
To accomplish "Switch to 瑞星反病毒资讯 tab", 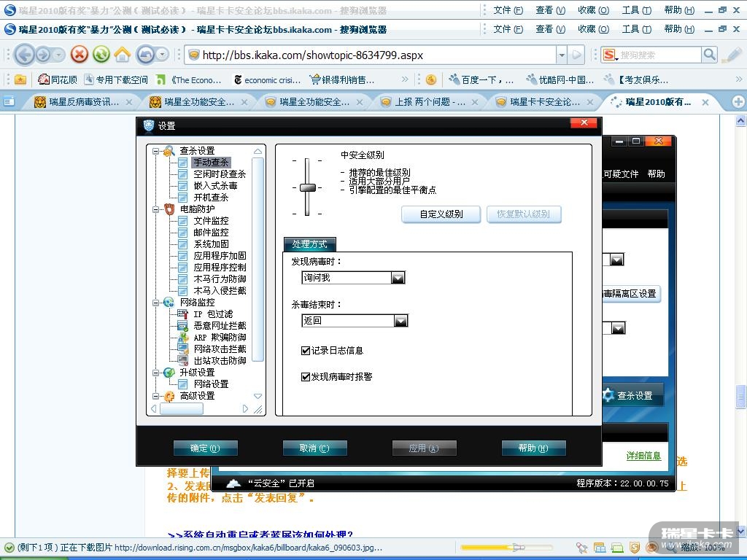I will (83, 101).
